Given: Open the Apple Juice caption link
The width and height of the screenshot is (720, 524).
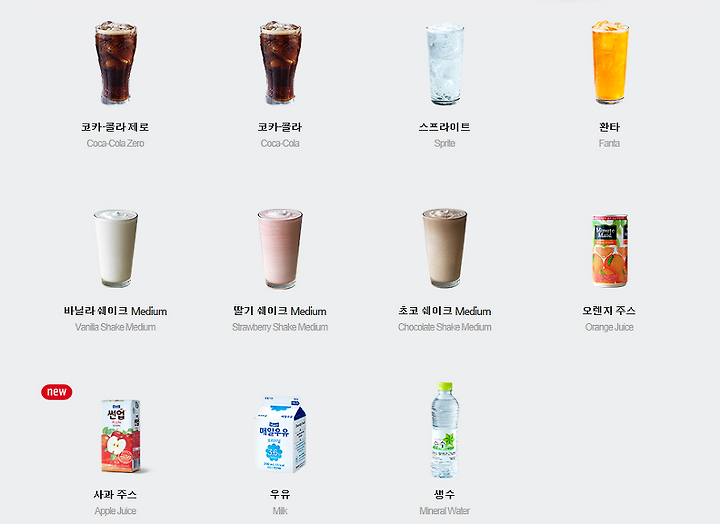Looking at the screenshot, I should pyautogui.click(x=115, y=511).
